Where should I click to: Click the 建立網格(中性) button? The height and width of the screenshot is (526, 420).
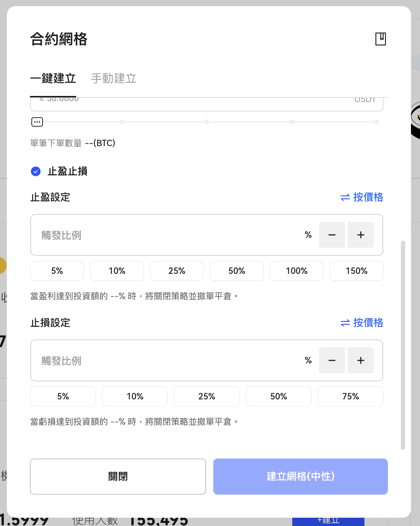[x=301, y=477]
